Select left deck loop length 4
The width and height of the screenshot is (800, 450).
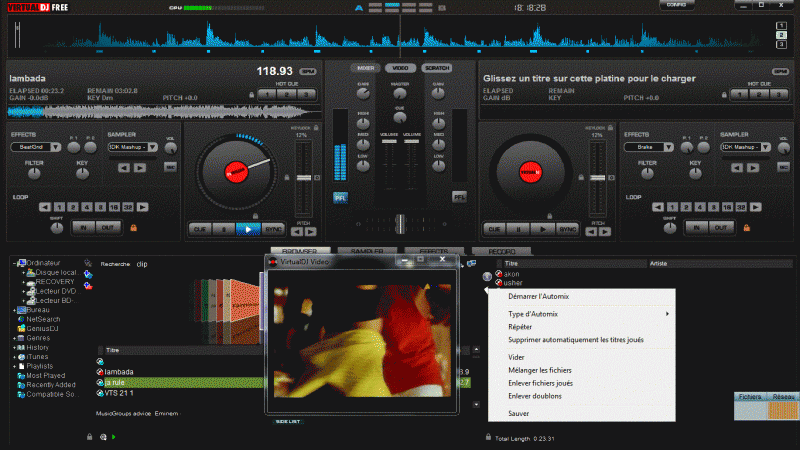pos(87,207)
